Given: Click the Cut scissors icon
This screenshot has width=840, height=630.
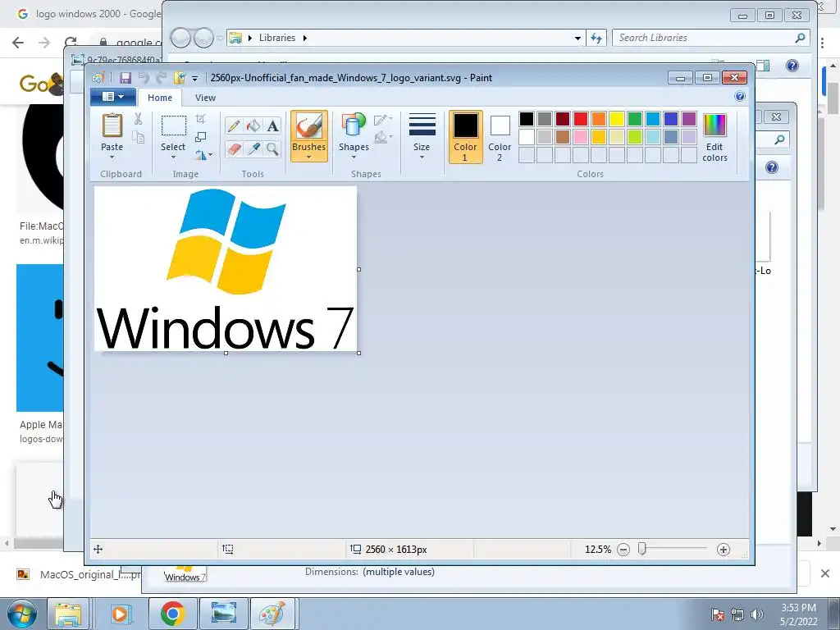Looking at the screenshot, I should tap(138, 118).
